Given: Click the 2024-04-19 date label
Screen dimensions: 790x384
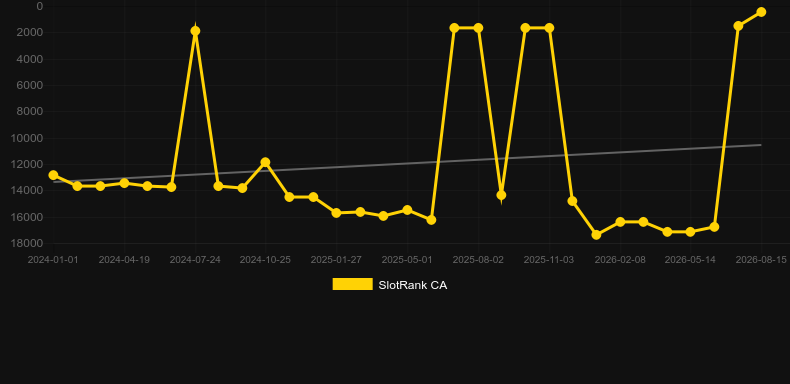Looking at the screenshot, I should [124, 260].
